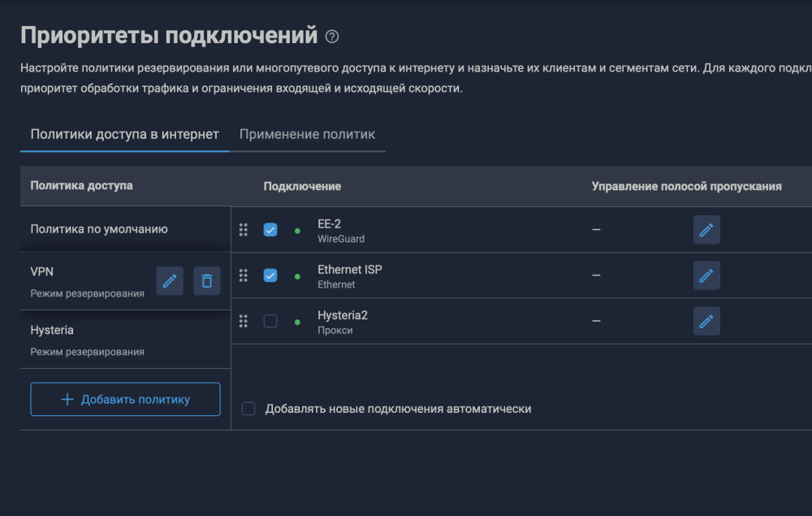
Task: Switch to Политики доступа в интернет tab
Action: 124,134
